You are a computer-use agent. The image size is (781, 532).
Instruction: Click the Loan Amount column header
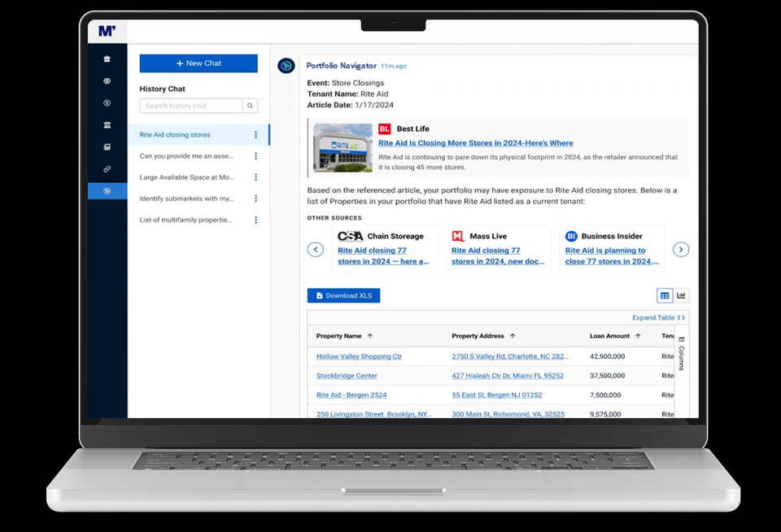tap(609, 336)
